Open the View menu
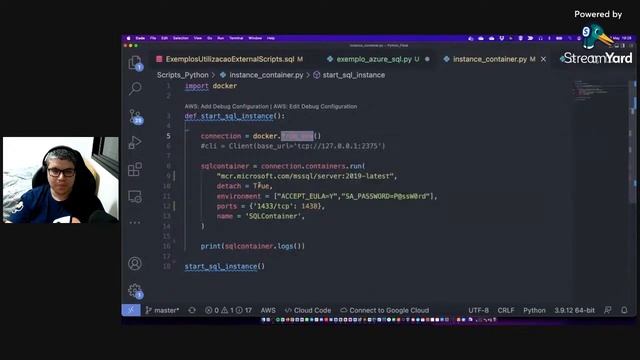 pos(198,38)
